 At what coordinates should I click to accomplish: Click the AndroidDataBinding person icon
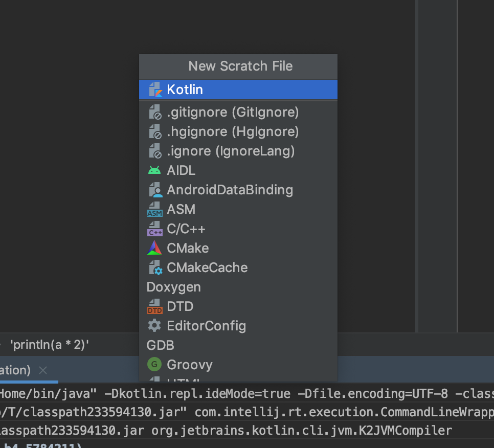click(155, 190)
